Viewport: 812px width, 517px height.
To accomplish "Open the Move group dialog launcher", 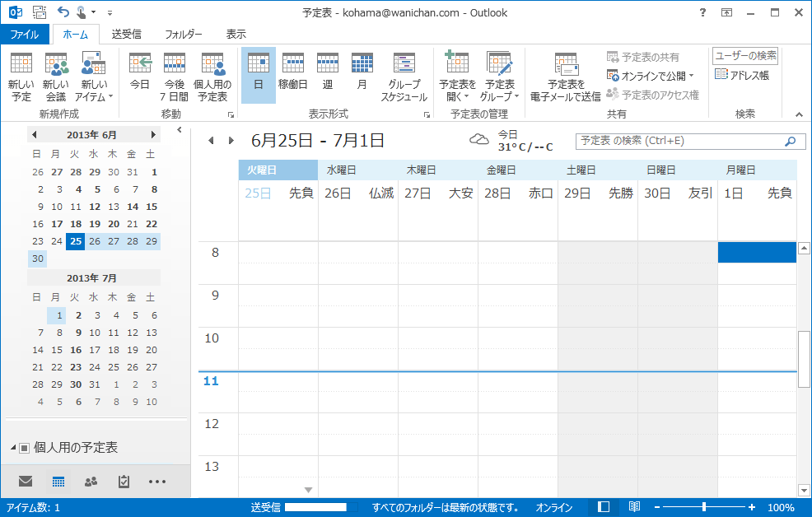I will pos(231,115).
